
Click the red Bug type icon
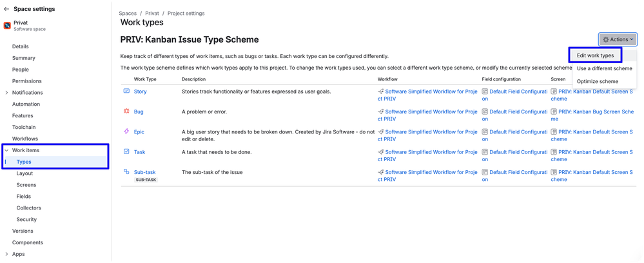click(x=126, y=112)
